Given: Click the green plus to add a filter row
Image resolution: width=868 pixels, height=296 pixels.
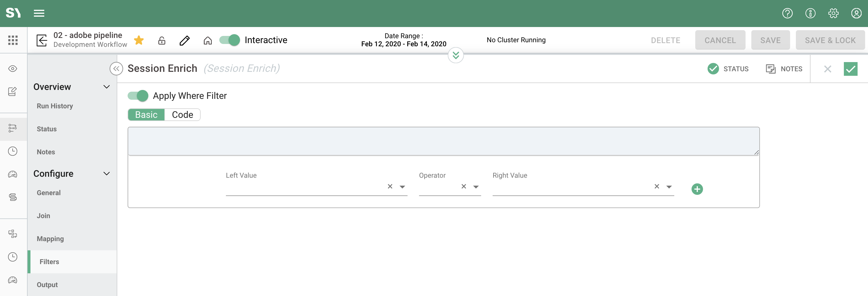Looking at the screenshot, I should pyautogui.click(x=698, y=189).
